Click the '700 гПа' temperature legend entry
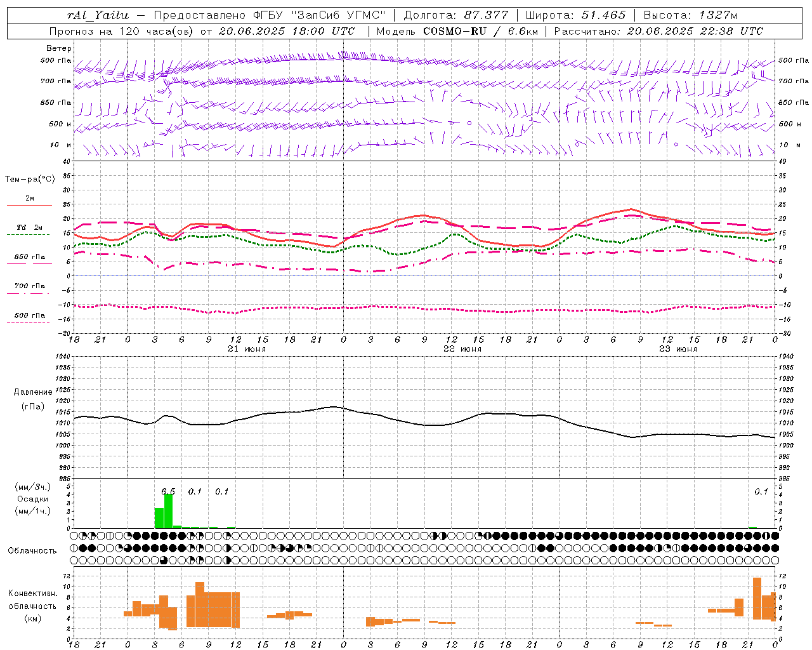Screen dimensions: 812x650 30,286
